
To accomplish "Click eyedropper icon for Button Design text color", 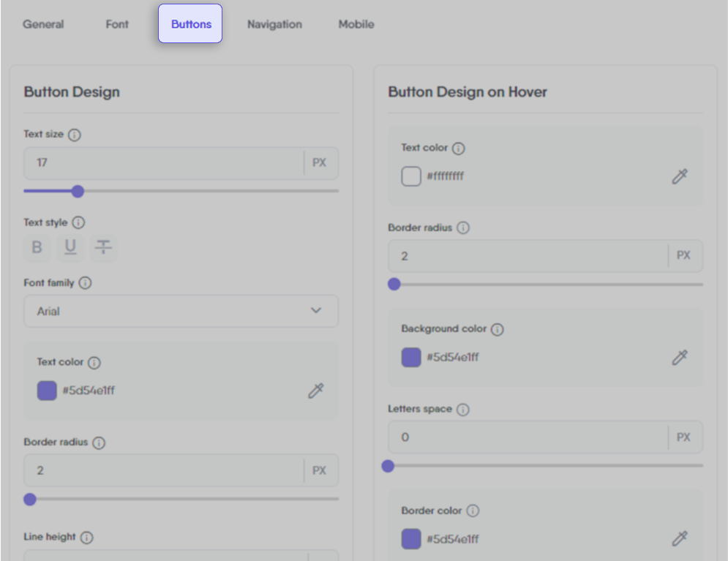I will (x=315, y=391).
